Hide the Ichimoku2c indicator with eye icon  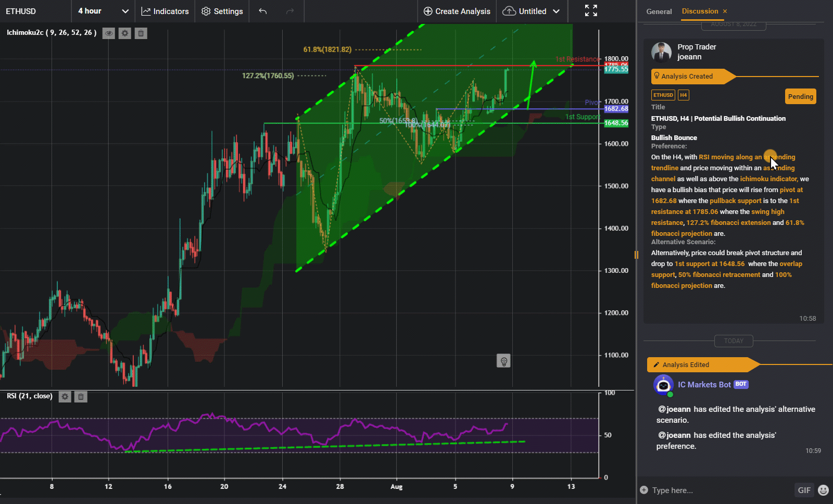pos(109,33)
